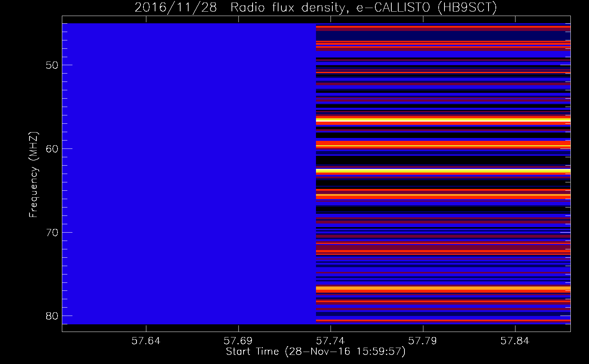Click the x-axis tick label '57.64'
Image resolution: width=589 pixels, height=364 pixels.
pyautogui.click(x=146, y=341)
